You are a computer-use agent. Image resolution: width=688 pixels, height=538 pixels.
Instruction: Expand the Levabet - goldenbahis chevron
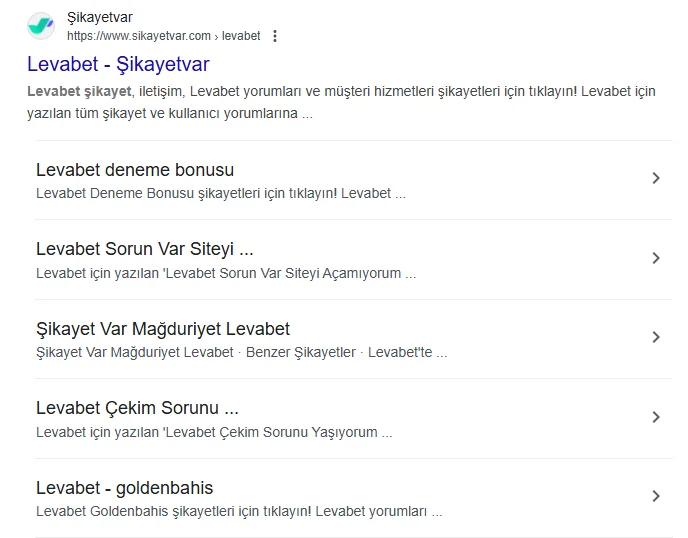click(x=656, y=496)
